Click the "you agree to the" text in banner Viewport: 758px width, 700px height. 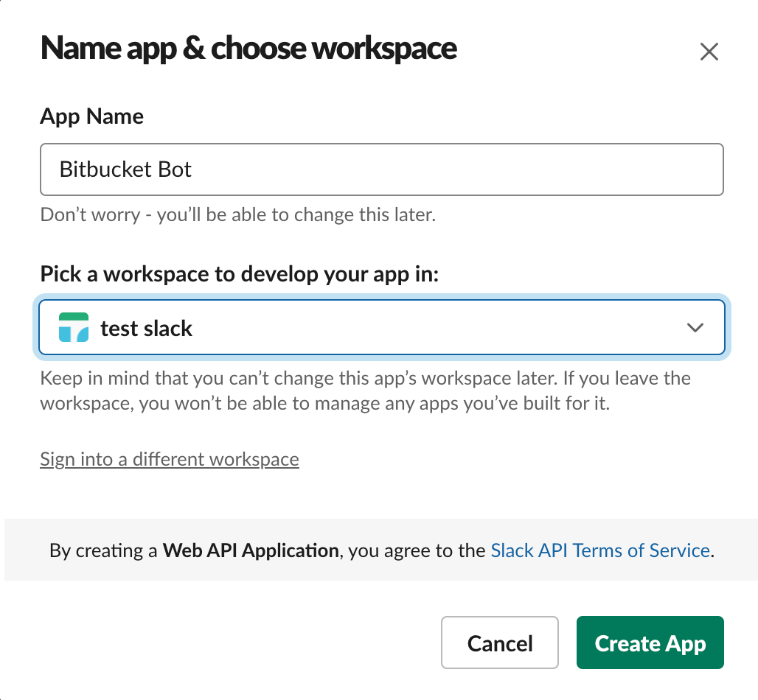417,550
